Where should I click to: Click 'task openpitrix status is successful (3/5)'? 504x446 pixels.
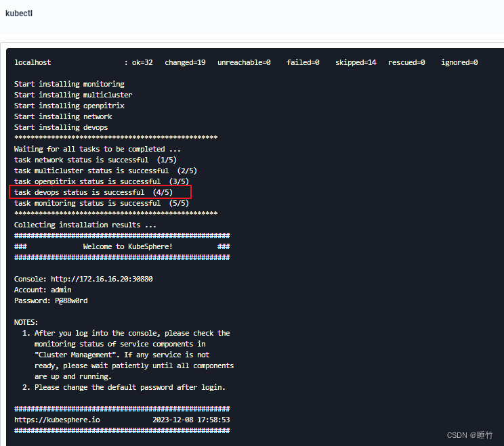click(102, 181)
